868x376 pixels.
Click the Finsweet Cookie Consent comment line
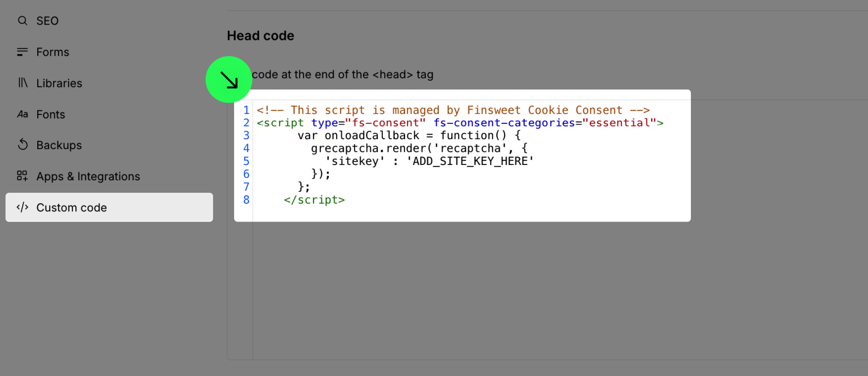(453, 110)
